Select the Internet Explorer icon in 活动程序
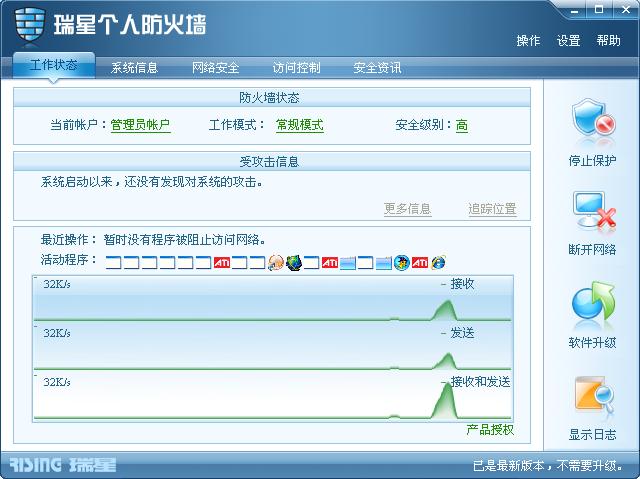The image size is (640, 479). tap(438, 262)
